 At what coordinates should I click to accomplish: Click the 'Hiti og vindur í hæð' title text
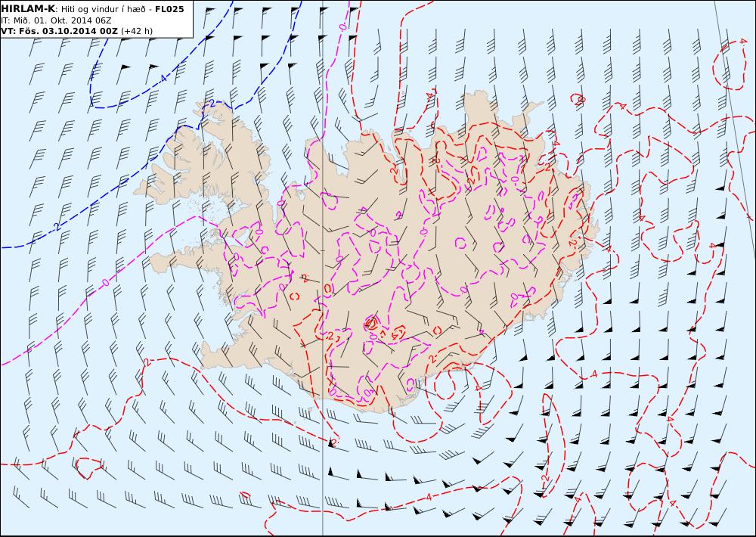coord(103,9)
